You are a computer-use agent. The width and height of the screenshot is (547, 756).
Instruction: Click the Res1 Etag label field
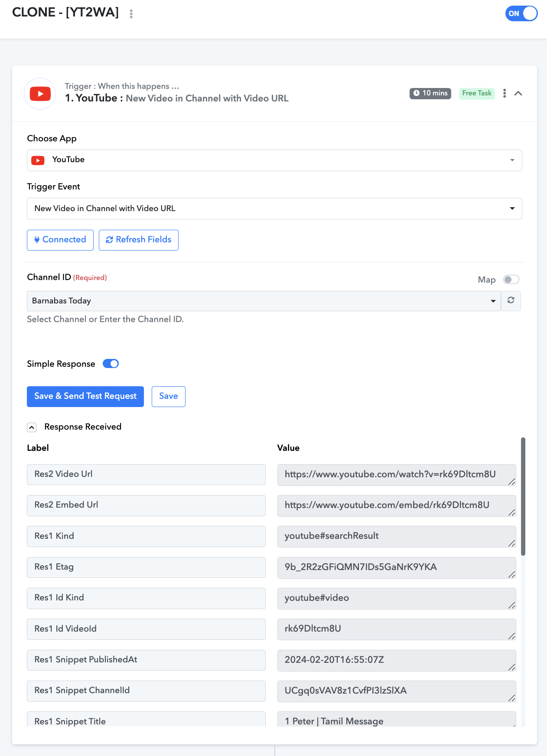146,567
